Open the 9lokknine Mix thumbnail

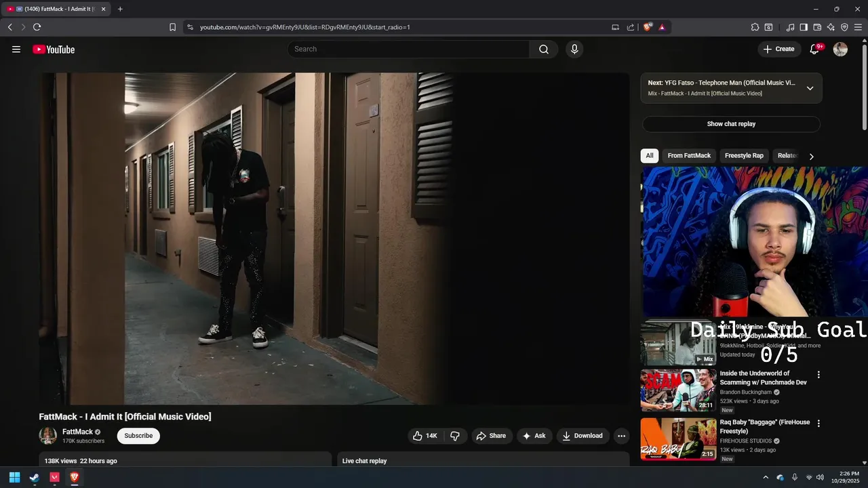678,344
